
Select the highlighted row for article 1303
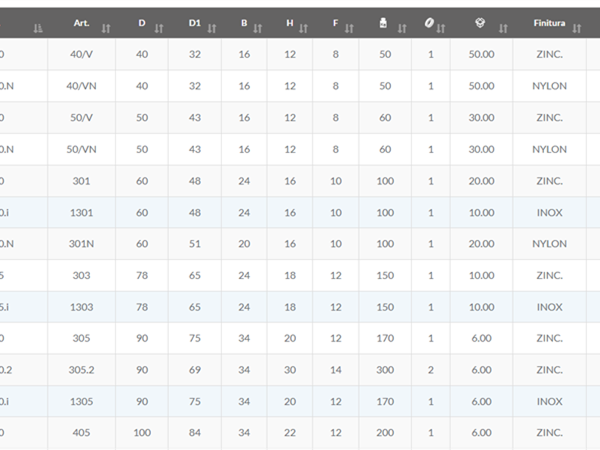click(x=300, y=307)
